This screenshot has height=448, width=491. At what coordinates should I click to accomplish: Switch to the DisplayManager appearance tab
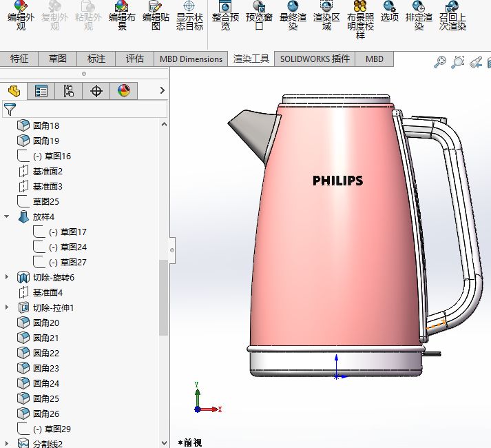[124, 91]
